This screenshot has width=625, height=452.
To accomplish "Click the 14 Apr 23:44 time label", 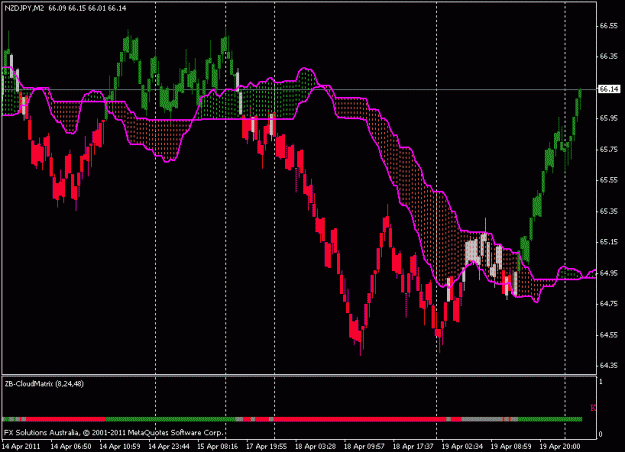I will click(169, 446).
